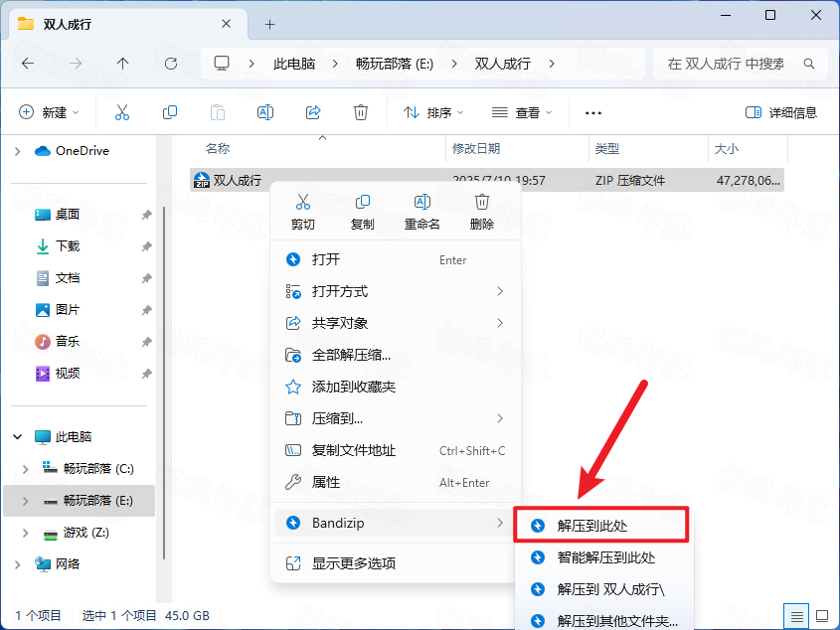Choose 复制 in the context menu
Image resolution: width=840 pixels, height=630 pixels.
(362, 212)
